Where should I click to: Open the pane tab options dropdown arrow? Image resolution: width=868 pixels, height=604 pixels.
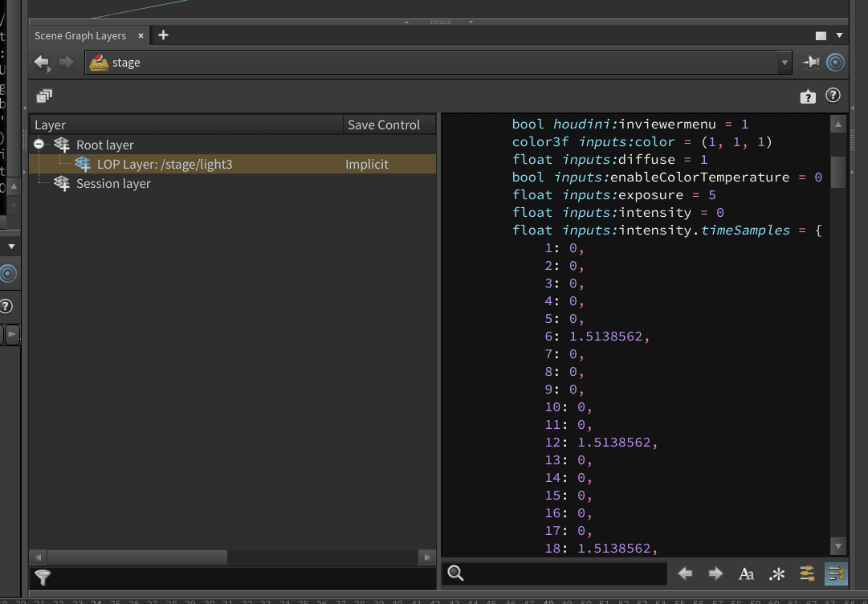pos(839,35)
